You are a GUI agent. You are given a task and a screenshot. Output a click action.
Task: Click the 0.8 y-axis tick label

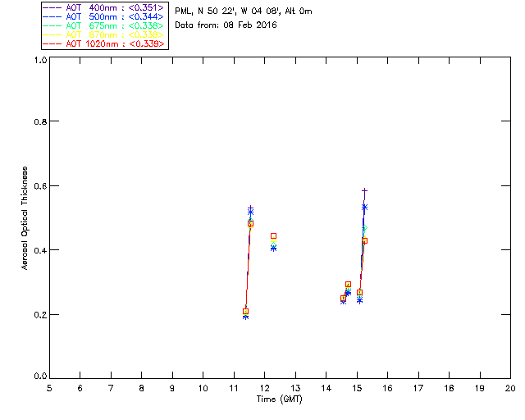(40, 121)
